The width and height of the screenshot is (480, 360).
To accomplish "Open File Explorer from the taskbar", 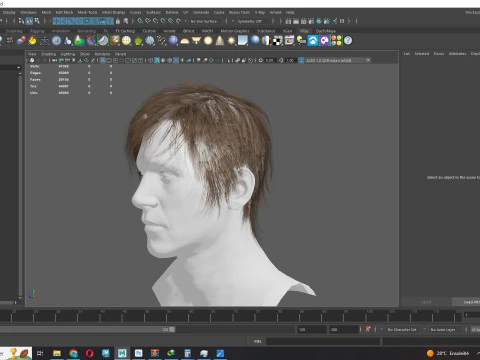I will pos(57,353).
